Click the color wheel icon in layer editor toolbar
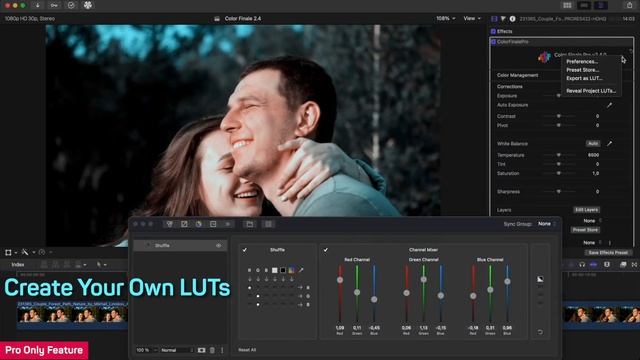 (x=199, y=224)
